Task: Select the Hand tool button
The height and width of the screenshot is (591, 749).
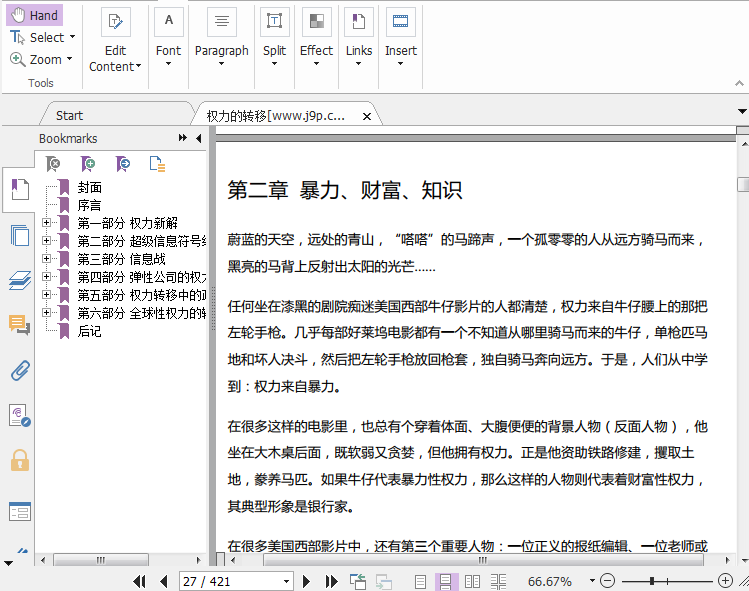Action: tap(35, 15)
